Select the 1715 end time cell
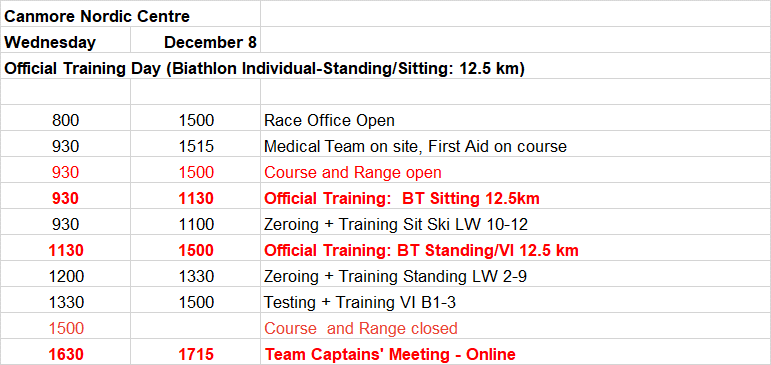 click(x=195, y=354)
